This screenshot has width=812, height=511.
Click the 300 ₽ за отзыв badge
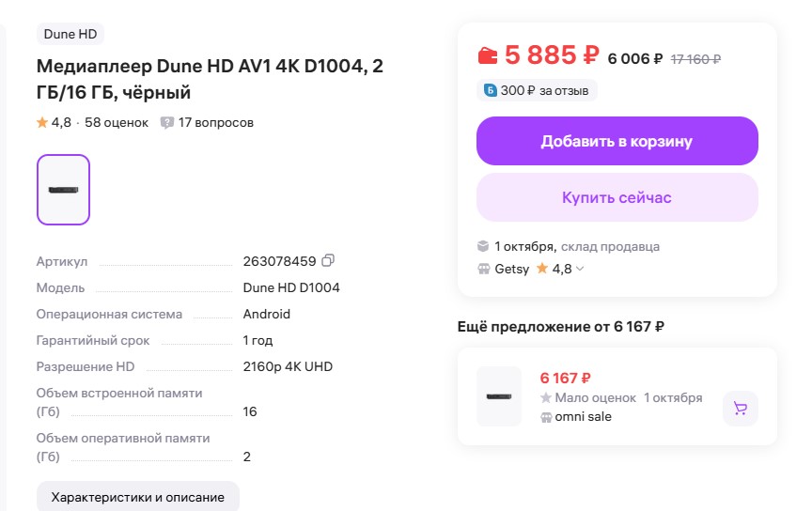click(x=537, y=90)
